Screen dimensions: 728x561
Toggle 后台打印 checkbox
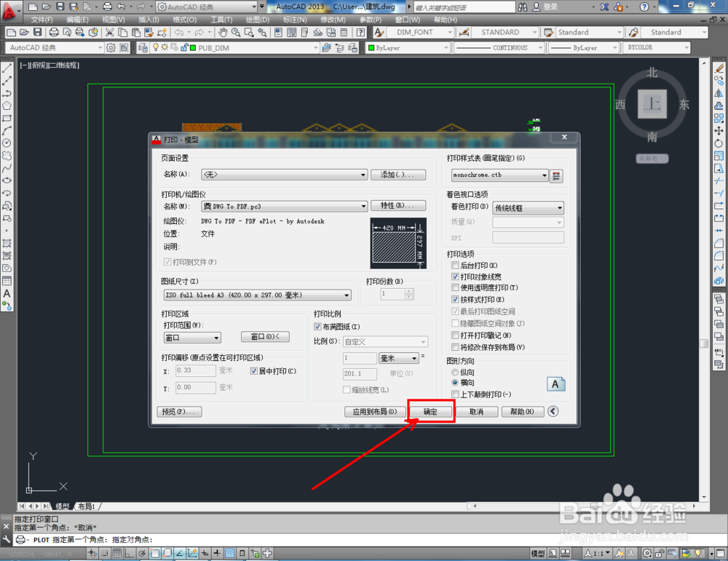455,266
